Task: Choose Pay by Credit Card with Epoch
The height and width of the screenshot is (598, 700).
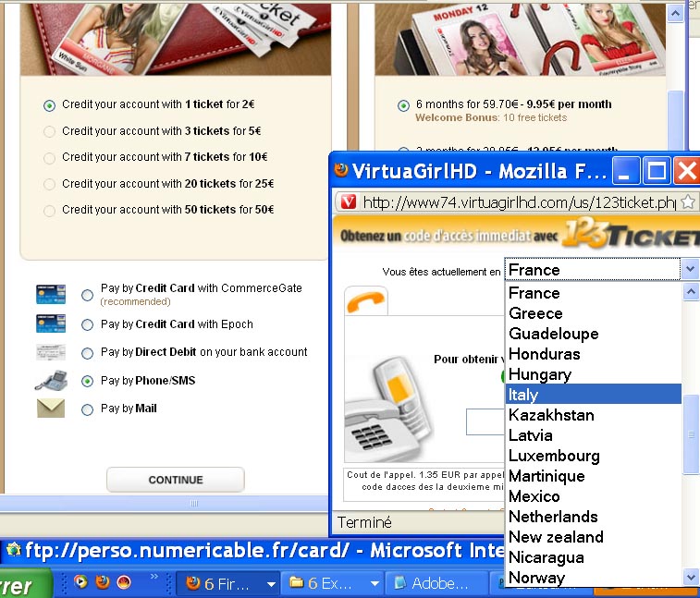Action: [88, 325]
